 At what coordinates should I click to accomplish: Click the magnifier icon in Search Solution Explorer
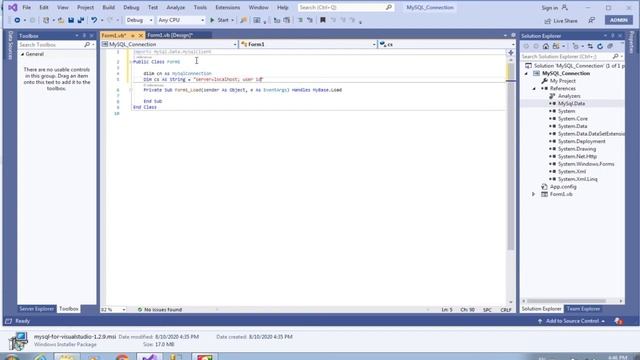click(x=616, y=56)
